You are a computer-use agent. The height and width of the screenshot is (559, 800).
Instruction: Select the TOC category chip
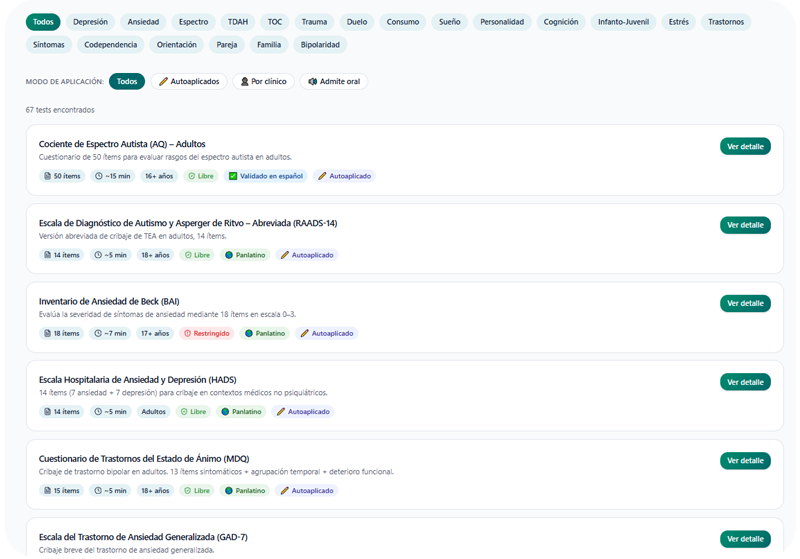coord(275,22)
